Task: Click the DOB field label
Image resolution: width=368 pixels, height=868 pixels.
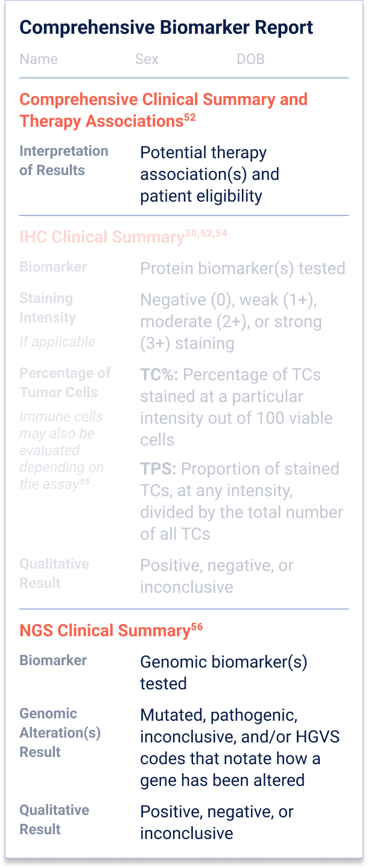Action: point(250,59)
